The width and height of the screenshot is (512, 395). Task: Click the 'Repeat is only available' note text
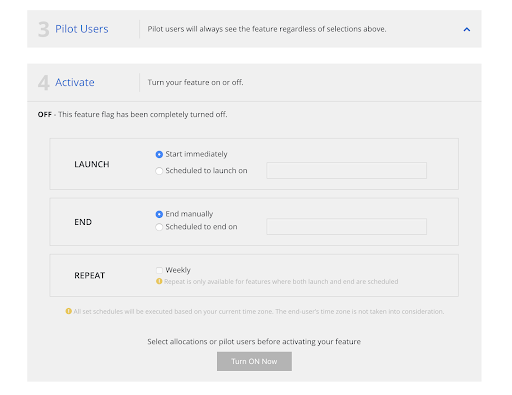(281, 282)
